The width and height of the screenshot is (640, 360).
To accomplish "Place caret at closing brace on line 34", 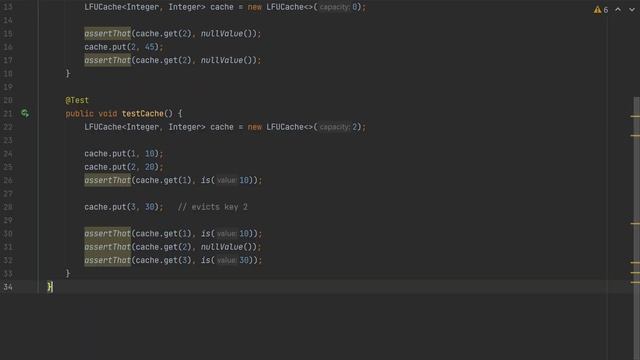I will pos(50,287).
